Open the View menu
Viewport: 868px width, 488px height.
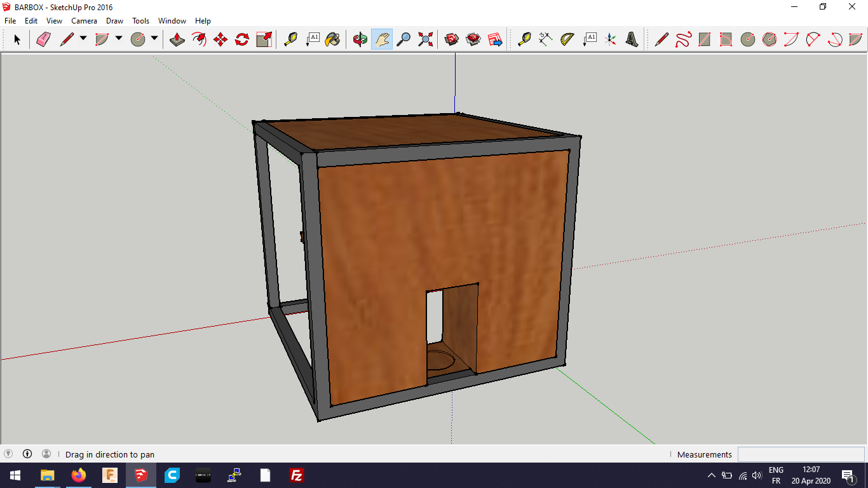[x=55, y=21]
